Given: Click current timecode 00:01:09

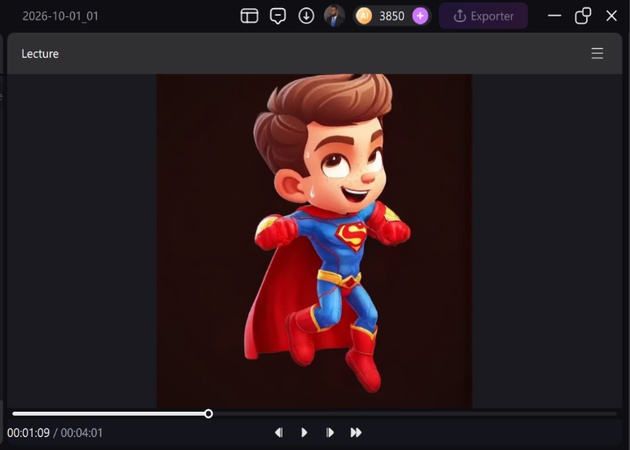Looking at the screenshot, I should [29, 433].
